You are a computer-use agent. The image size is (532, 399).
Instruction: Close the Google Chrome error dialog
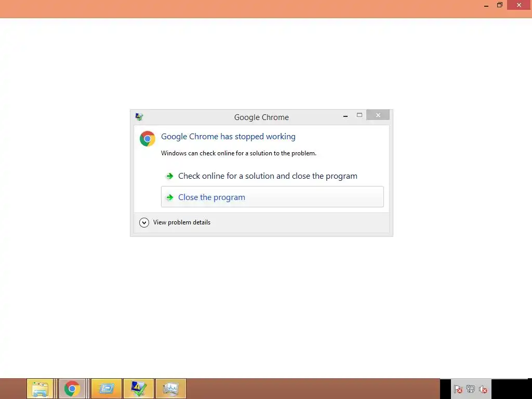coord(378,115)
